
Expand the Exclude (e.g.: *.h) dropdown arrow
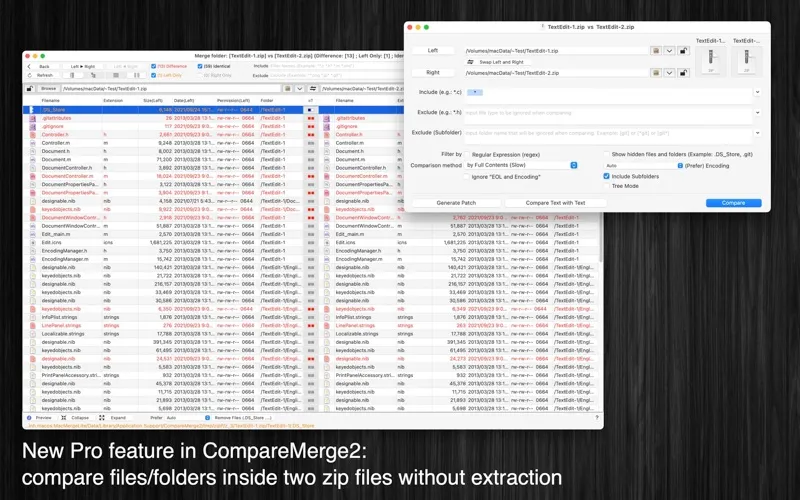coord(758,112)
